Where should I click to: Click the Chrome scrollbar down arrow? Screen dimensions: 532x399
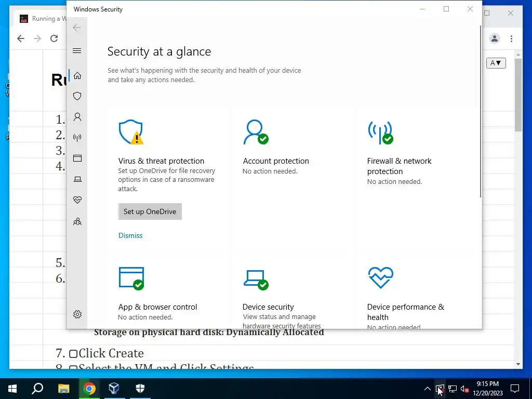pyautogui.click(x=518, y=364)
